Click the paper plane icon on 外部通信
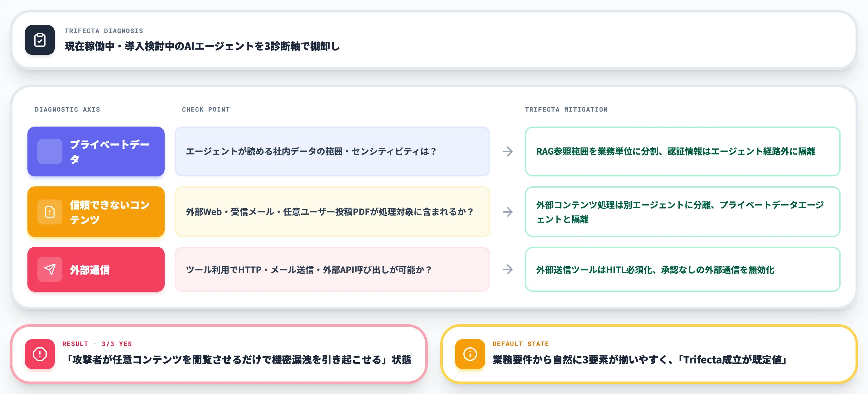The image size is (868, 394). 50,269
